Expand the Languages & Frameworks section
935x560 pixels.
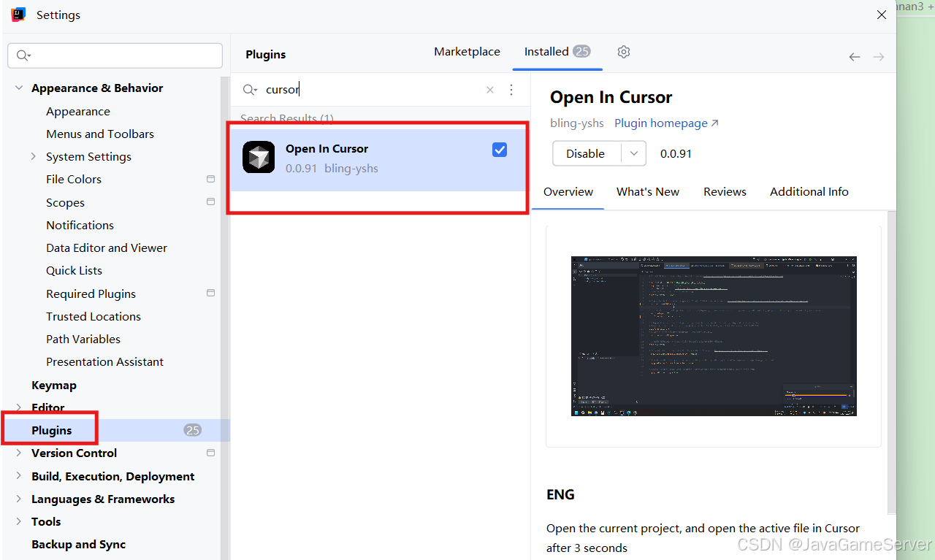pos(19,499)
